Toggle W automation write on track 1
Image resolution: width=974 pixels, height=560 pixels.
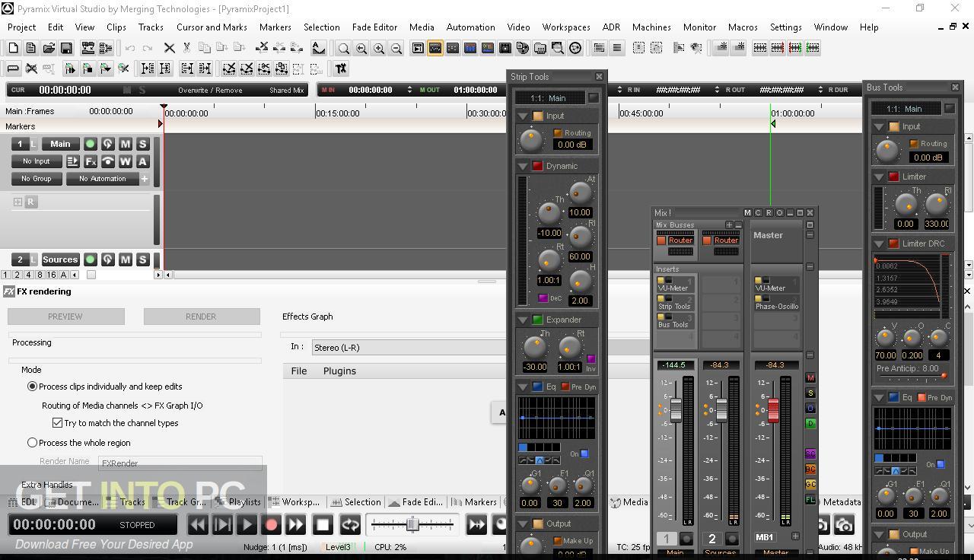click(126, 161)
